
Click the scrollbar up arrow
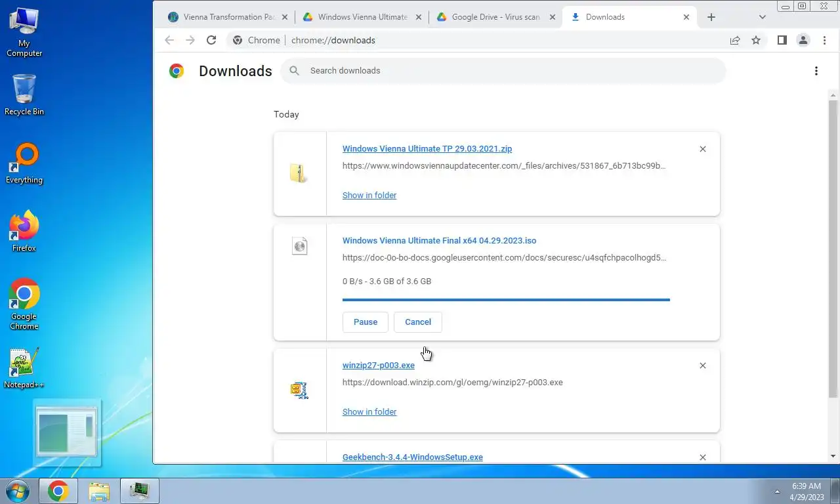click(833, 94)
